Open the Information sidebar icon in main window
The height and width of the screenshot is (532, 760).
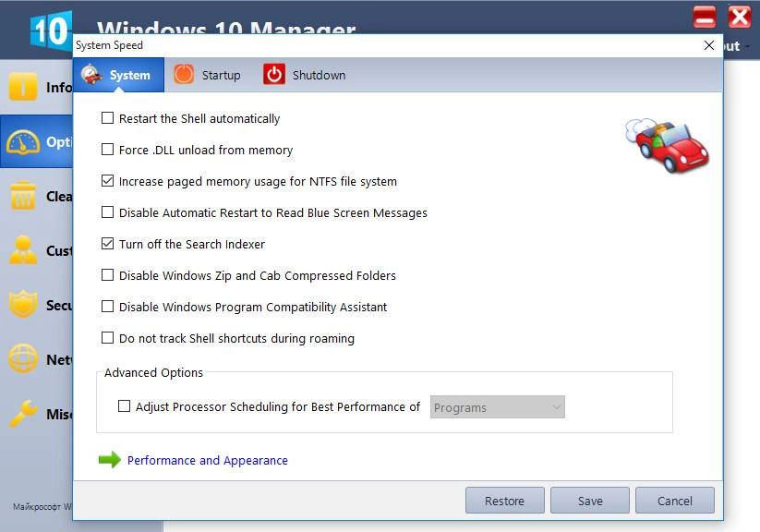coord(22,86)
